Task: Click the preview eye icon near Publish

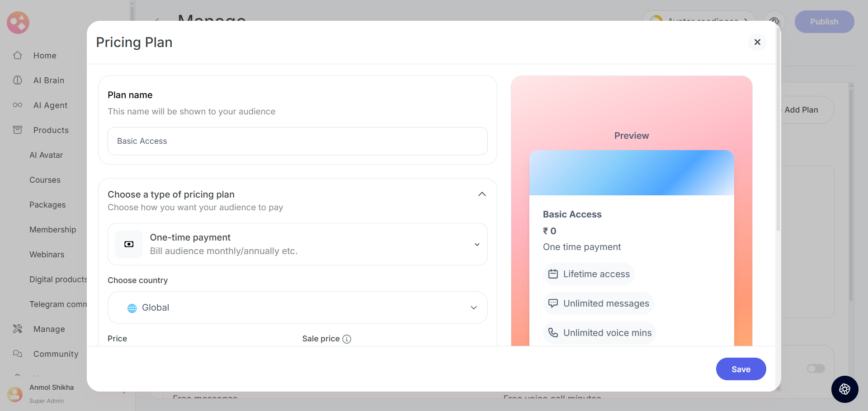Action: click(x=774, y=21)
